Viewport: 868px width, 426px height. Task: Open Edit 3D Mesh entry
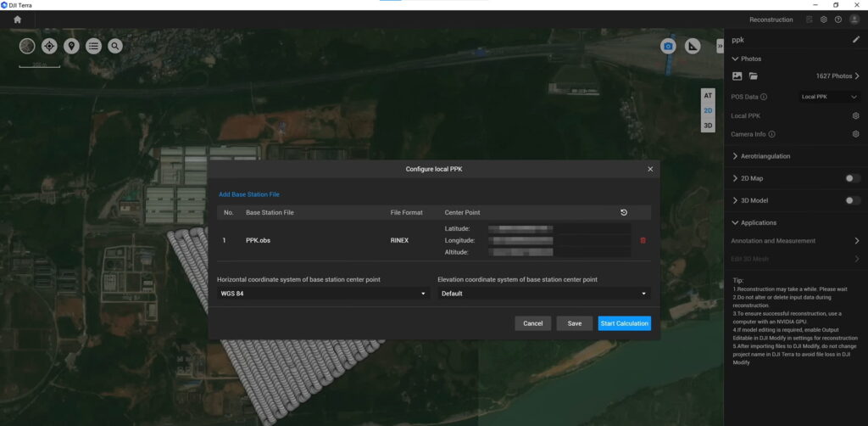click(795, 259)
